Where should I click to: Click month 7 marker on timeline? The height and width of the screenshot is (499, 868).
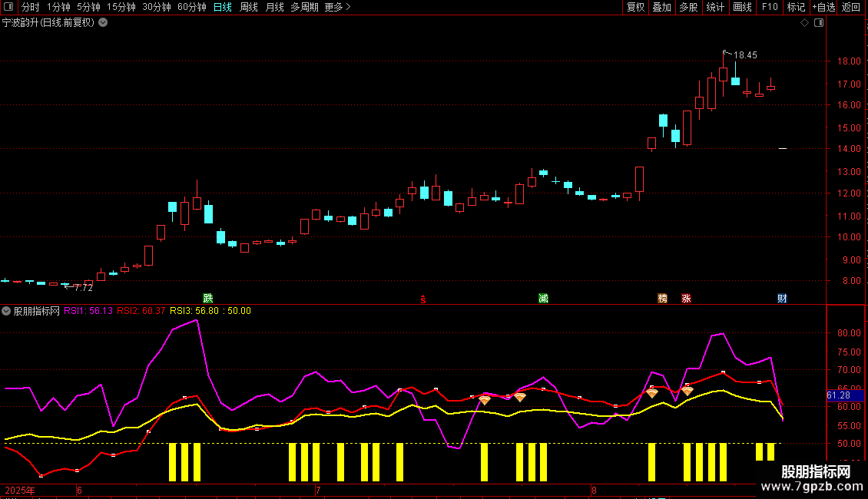tap(318, 491)
